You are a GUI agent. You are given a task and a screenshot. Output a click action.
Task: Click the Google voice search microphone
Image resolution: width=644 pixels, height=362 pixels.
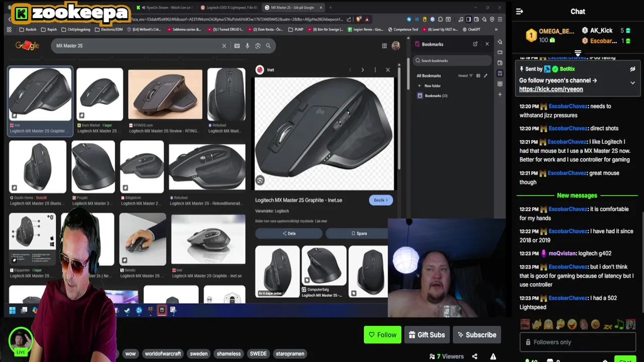[x=247, y=46]
